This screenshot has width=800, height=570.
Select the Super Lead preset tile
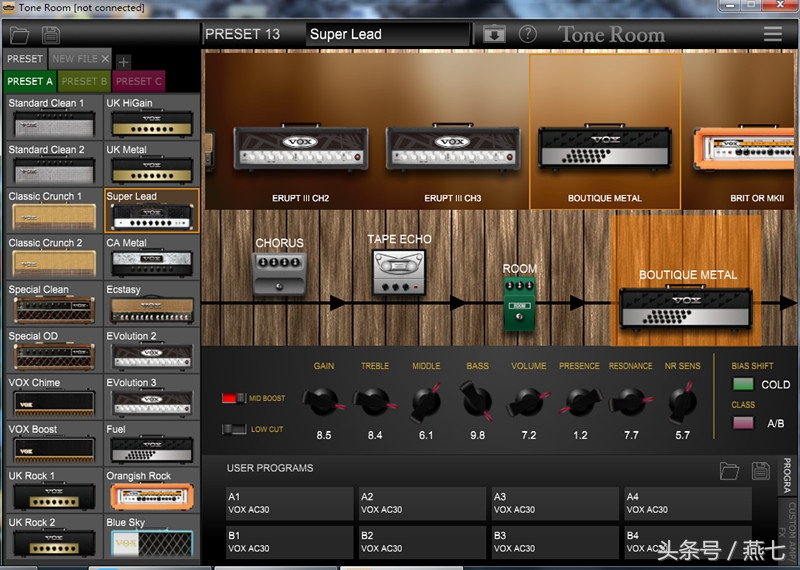click(152, 210)
